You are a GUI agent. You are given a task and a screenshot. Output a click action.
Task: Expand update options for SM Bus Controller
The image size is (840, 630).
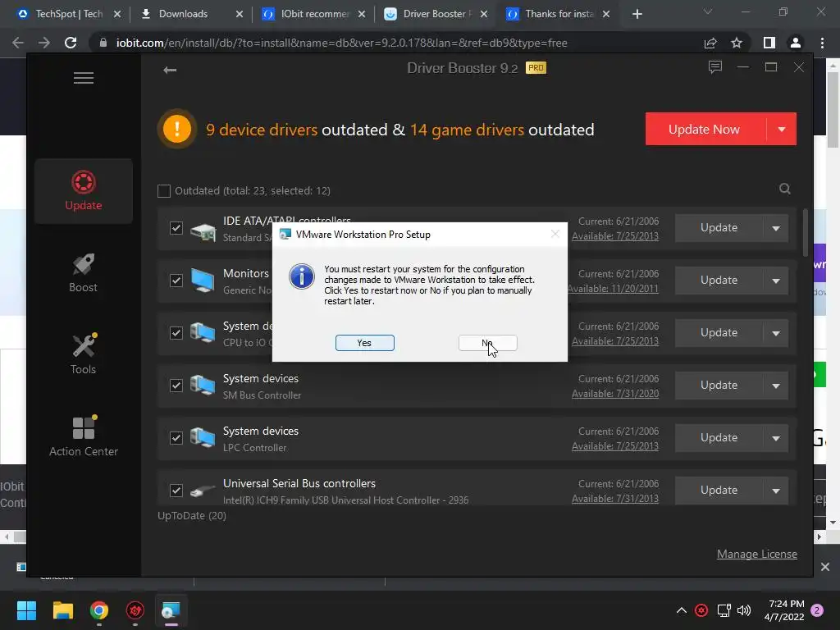(776, 386)
